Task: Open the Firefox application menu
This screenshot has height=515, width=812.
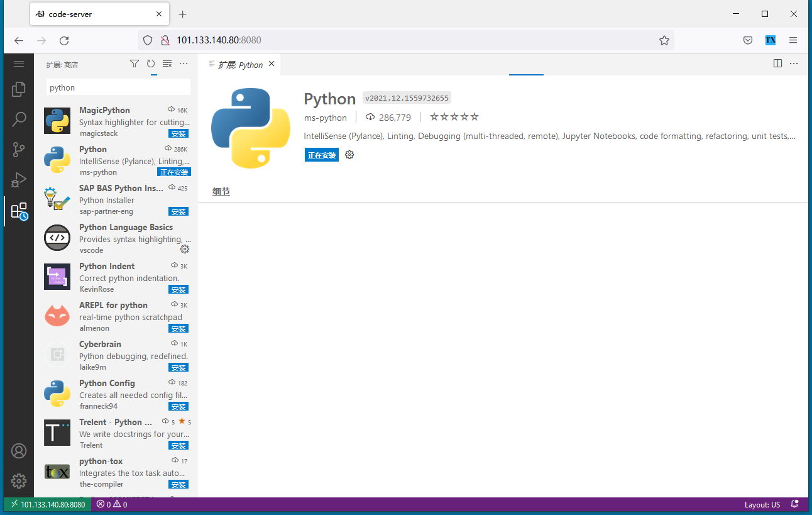Action: click(793, 40)
